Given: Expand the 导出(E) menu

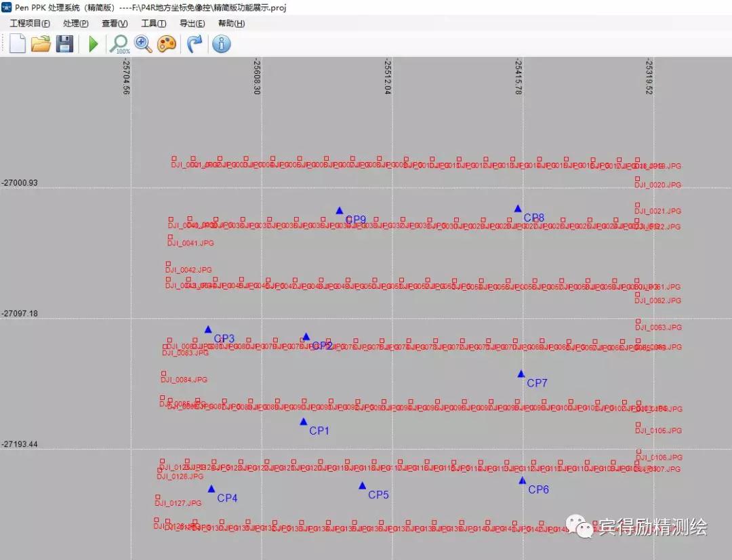Looking at the screenshot, I should (192, 24).
